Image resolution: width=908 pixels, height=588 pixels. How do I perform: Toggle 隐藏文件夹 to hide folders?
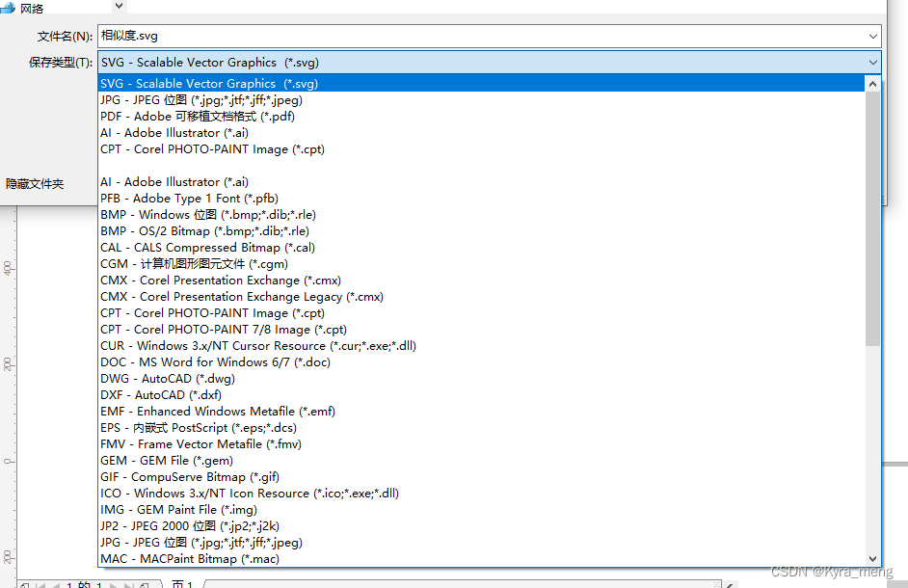(x=35, y=184)
